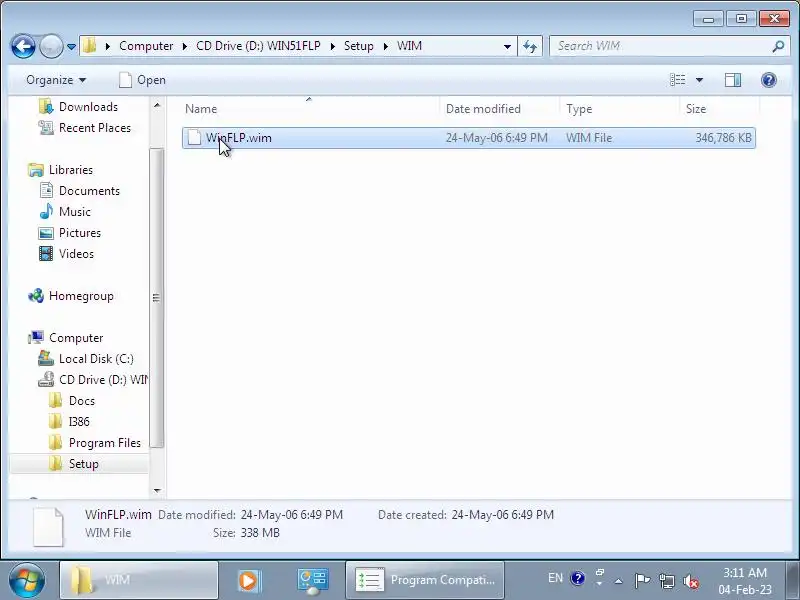Screen dimensions: 800x600
Task: Select Libraries in the navigation pane
Action: point(61,169)
